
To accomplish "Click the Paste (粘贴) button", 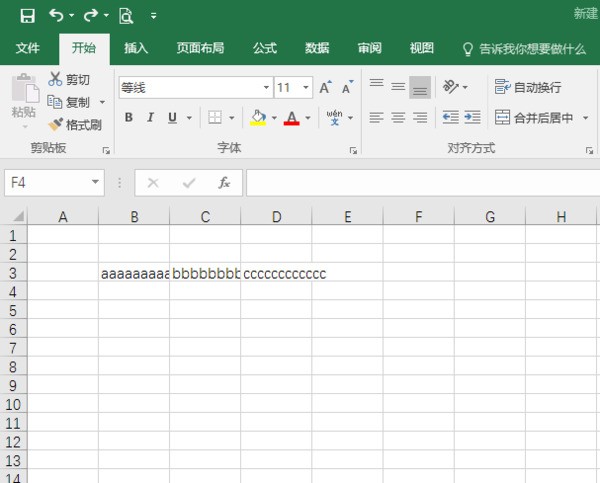I will coord(23,100).
